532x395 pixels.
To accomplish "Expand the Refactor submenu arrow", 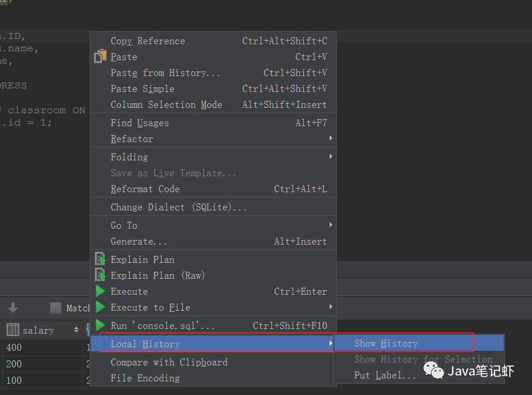I will (x=331, y=139).
